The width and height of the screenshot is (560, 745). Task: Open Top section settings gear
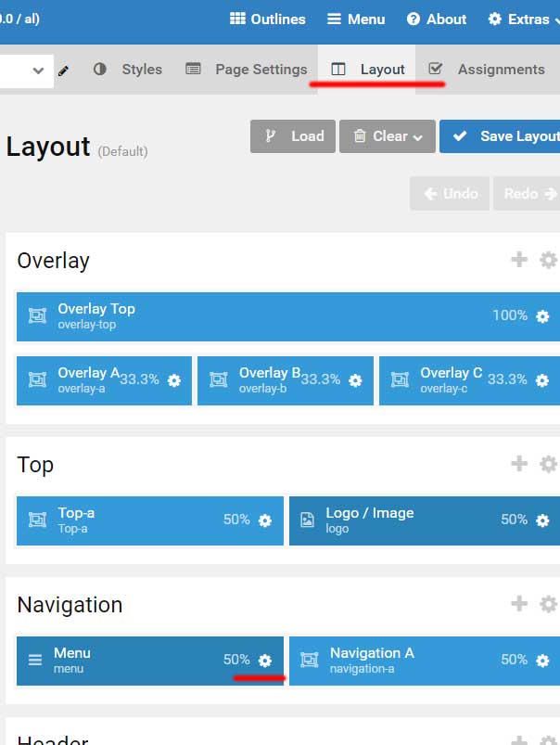click(548, 464)
